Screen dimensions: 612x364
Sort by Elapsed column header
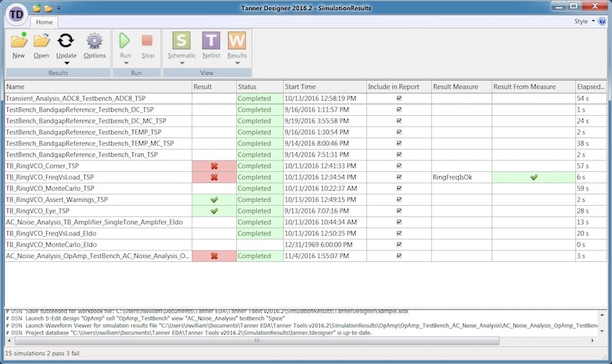(x=591, y=87)
